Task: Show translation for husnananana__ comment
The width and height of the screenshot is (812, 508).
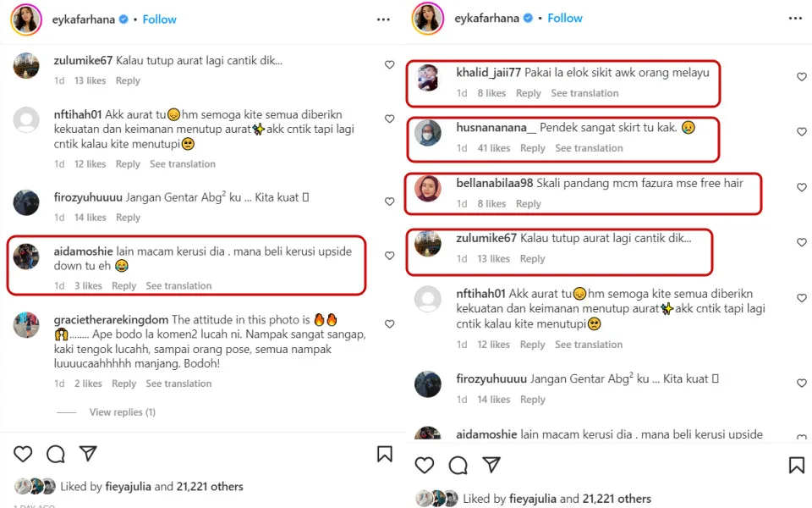Action: 589,148
